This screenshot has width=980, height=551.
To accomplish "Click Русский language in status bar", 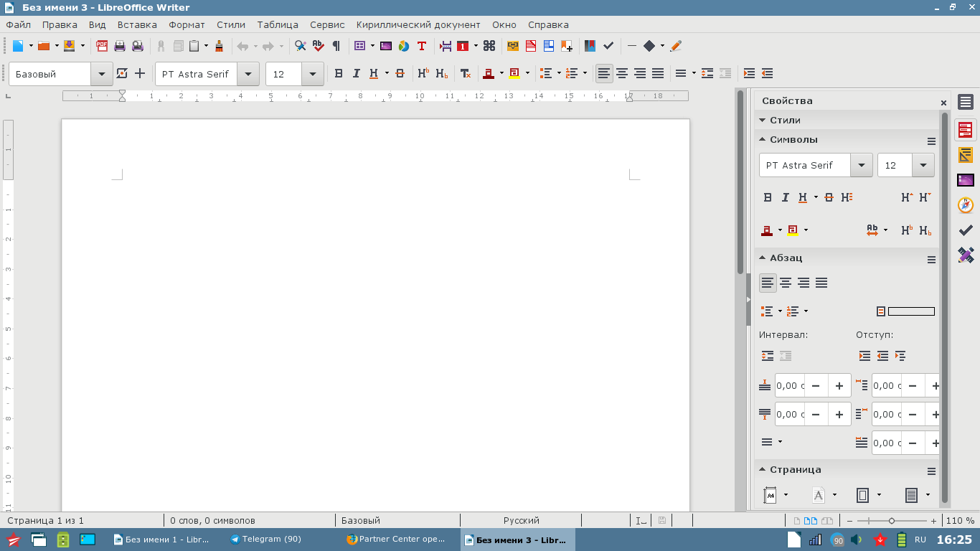I will coord(522,521).
